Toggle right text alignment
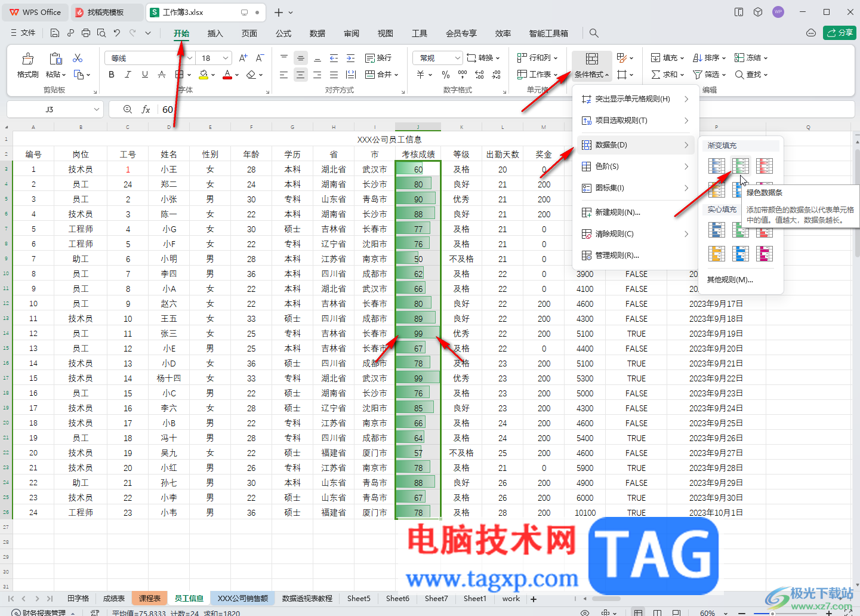This screenshot has height=616, width=860. (318, 75)
